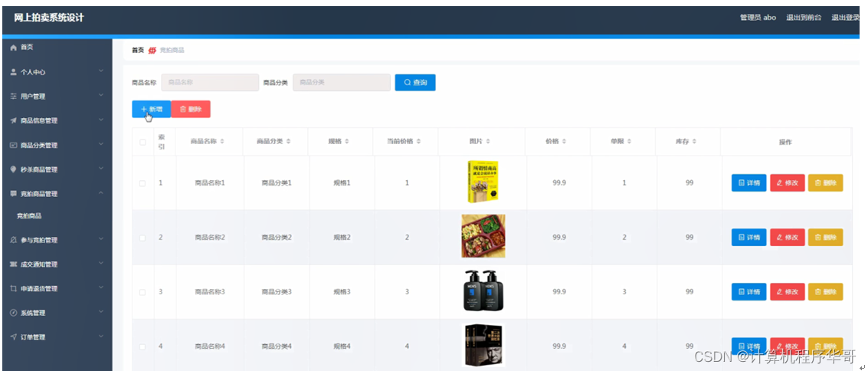Expand the 参与竞拍管理 chevron
The width and height of the screenshot is (868, 371).
(101, 239)
